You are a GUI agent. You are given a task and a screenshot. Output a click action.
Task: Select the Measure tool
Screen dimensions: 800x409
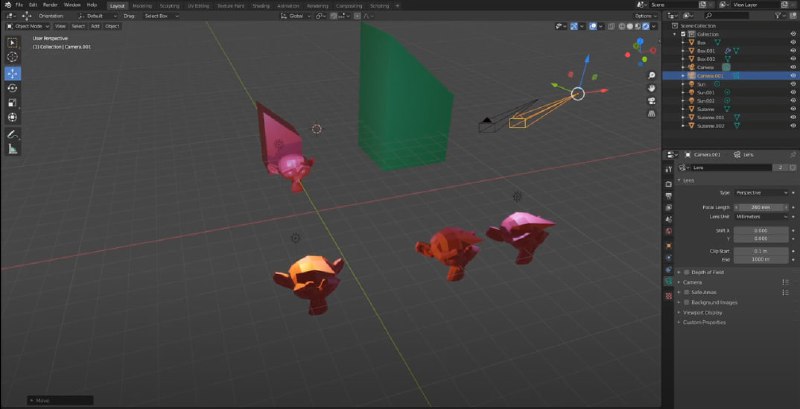click(x=13, y=149)
